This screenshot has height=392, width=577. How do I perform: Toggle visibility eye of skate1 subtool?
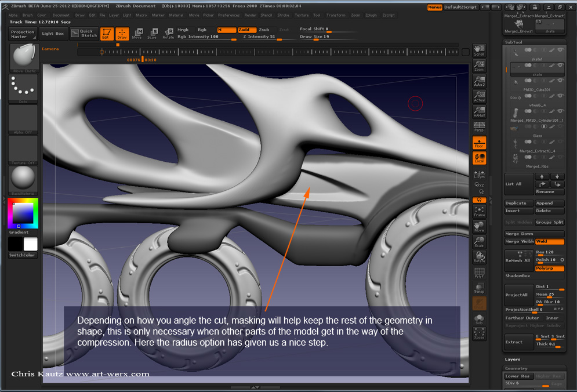[x=560, y=50]
